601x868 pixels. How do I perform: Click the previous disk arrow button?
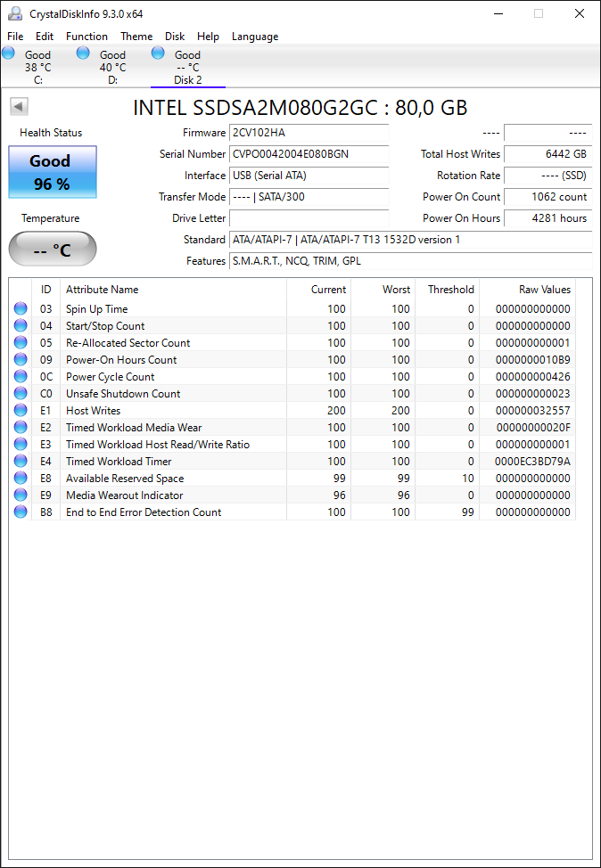click(x=20, y=106)
